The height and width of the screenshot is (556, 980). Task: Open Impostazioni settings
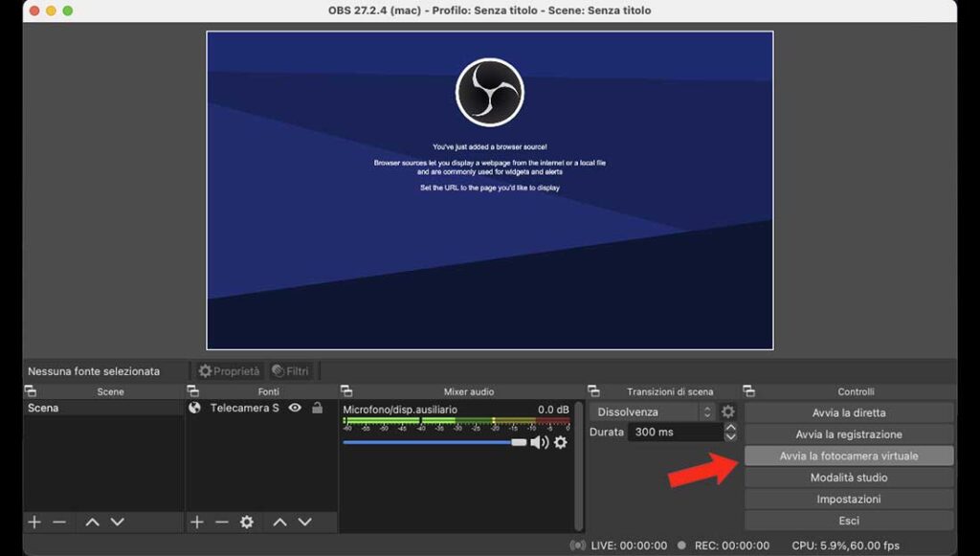tap(849, 500)
